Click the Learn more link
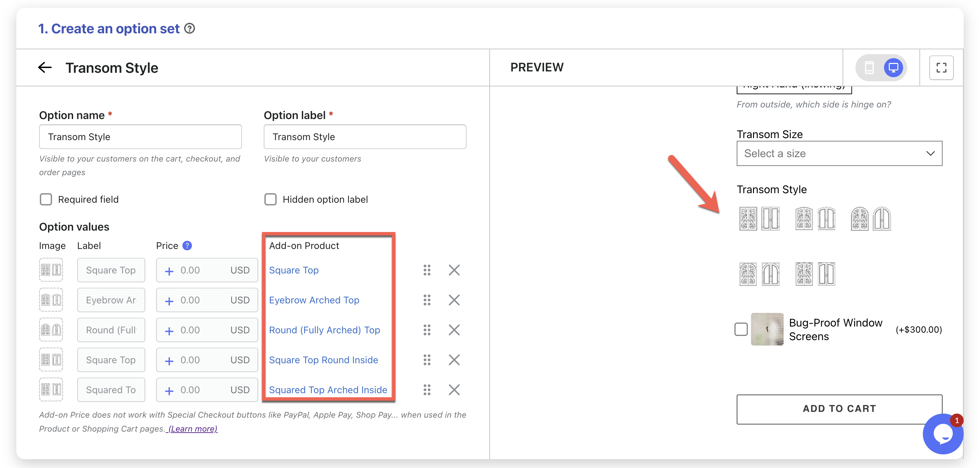980x468 pixels. [x=193, y=429]
